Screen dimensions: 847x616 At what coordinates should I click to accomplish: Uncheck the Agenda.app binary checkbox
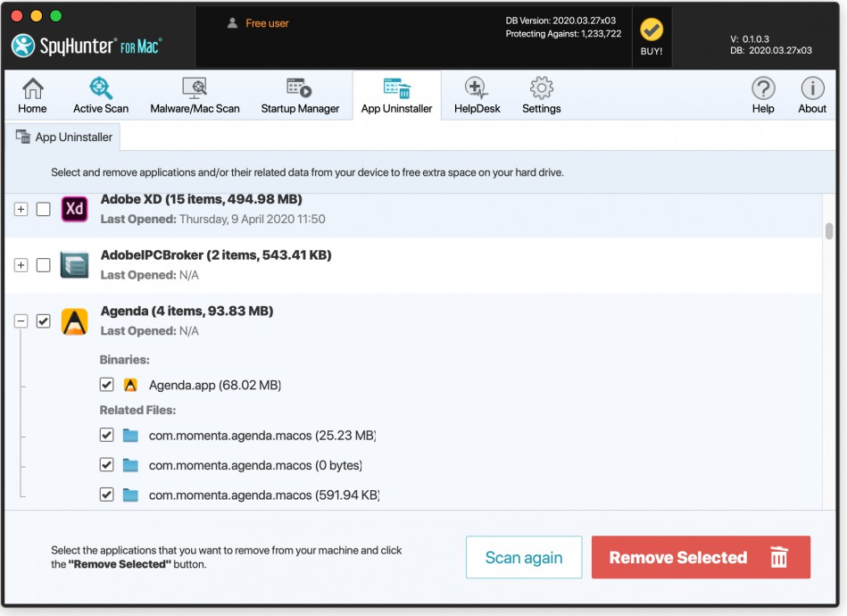point(106,385)
